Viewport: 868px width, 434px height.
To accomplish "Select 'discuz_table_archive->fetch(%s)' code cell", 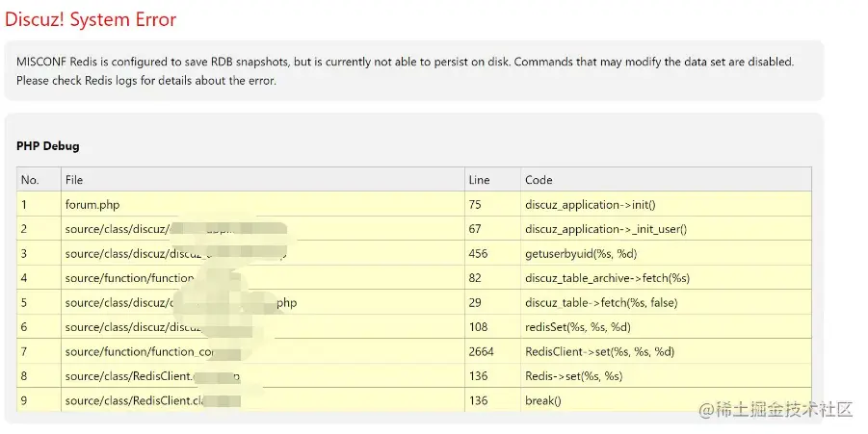I will pos(666,277).
